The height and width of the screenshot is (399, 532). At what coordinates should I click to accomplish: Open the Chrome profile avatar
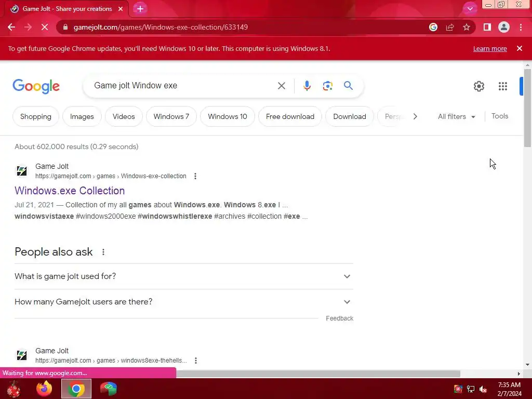point(504,27)
